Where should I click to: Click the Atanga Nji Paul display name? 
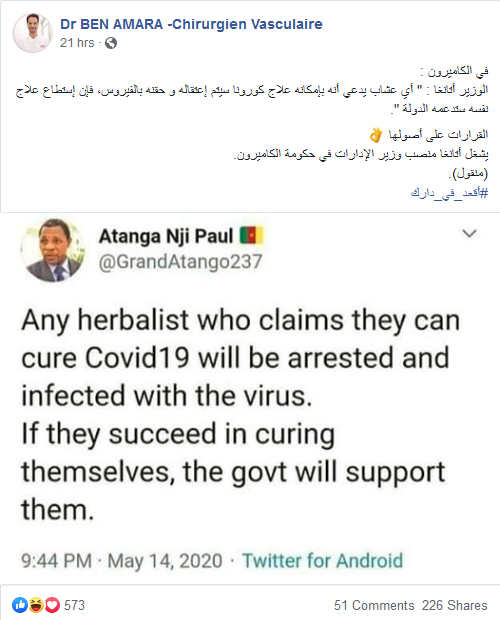(166, 236)
